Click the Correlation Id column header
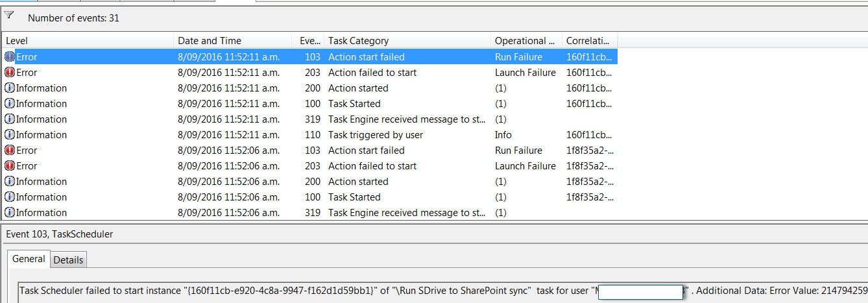 tap(590, 41)
